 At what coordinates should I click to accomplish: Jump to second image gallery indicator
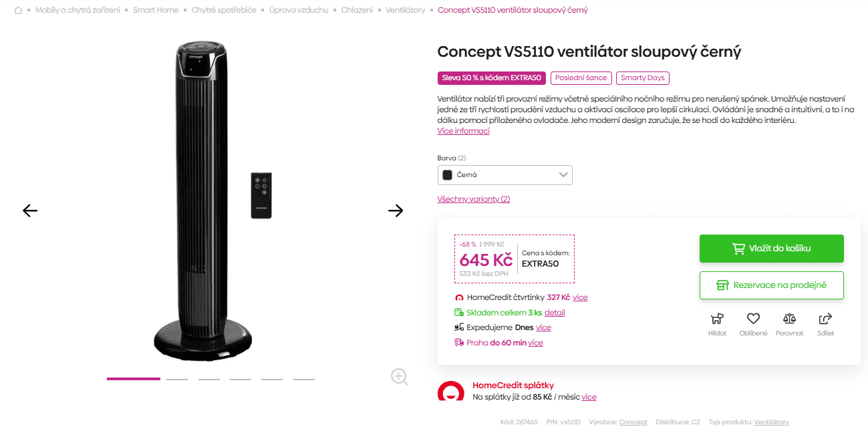point(177,379)
